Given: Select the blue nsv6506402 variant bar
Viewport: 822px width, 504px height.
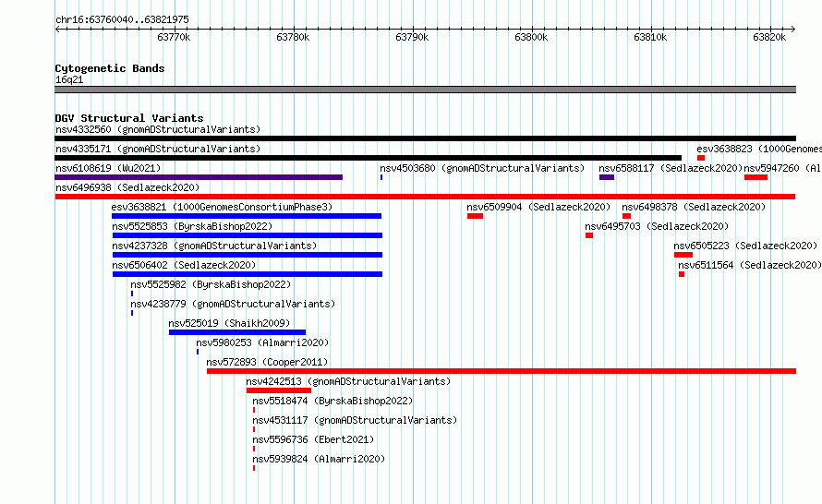Looking at the screenshot, I should point(248,274).
